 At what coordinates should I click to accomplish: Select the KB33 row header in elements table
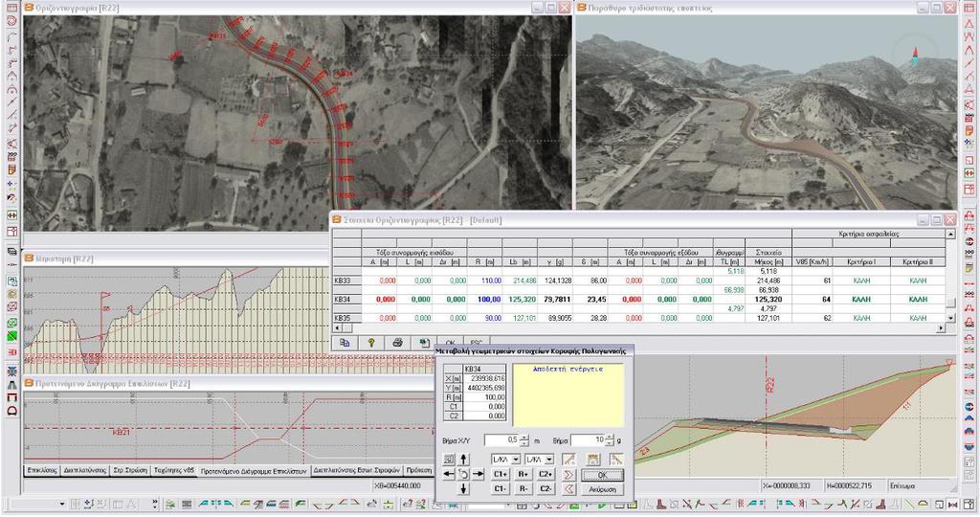(x=346, y=281)
